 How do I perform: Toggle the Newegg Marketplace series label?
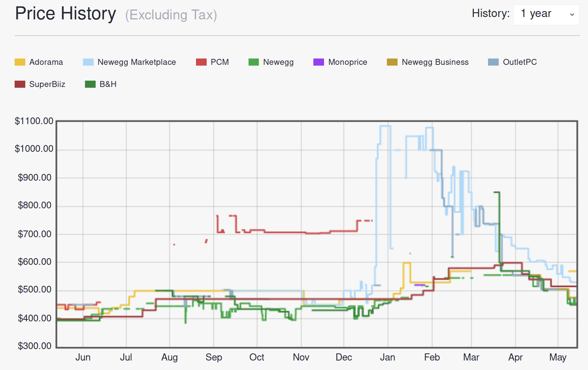(x=137, y=62)
